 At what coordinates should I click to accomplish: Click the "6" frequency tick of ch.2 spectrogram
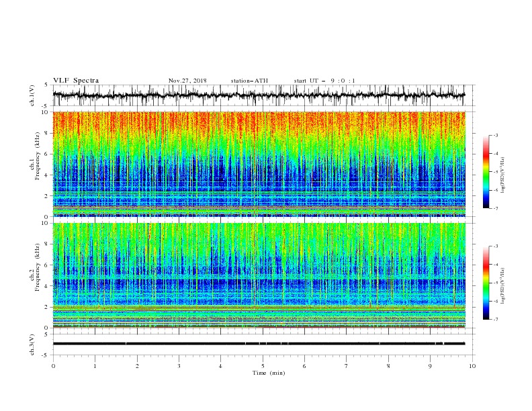(x=46, y=265)
